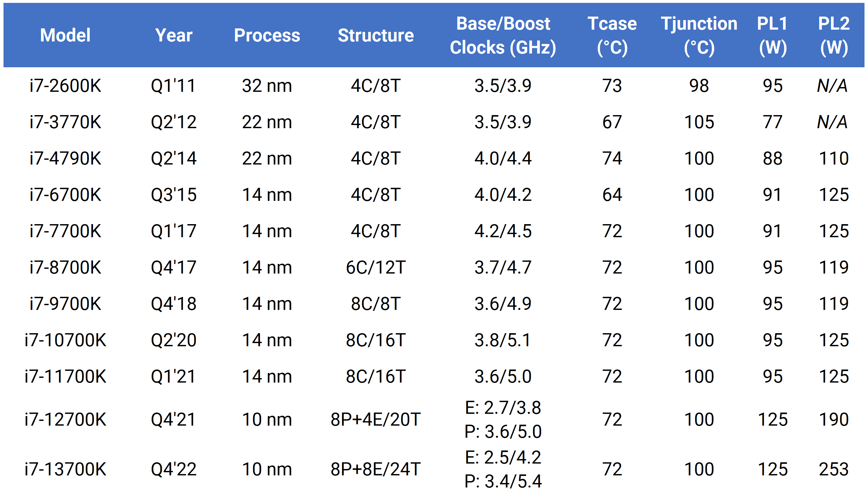Click the i7-3770K model cell
Image resolution: width=868 pixels, height=498 pixels.
65,122
